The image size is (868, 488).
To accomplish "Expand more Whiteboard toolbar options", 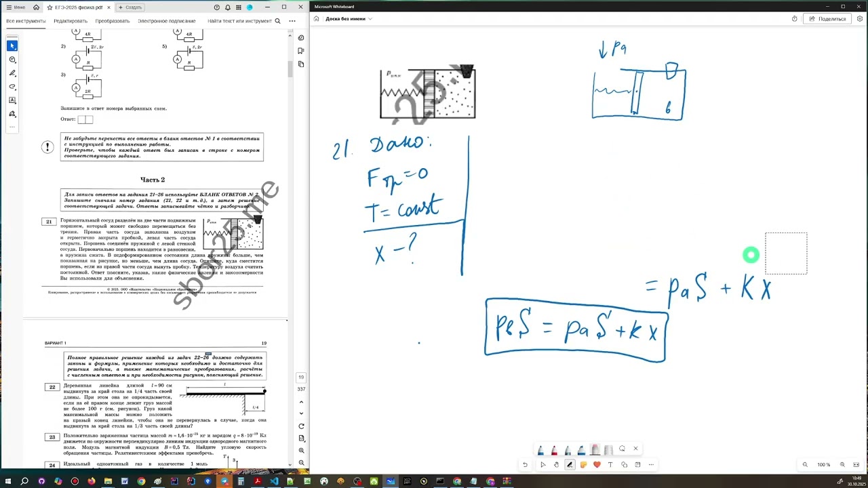I will (x=651, y=465).
